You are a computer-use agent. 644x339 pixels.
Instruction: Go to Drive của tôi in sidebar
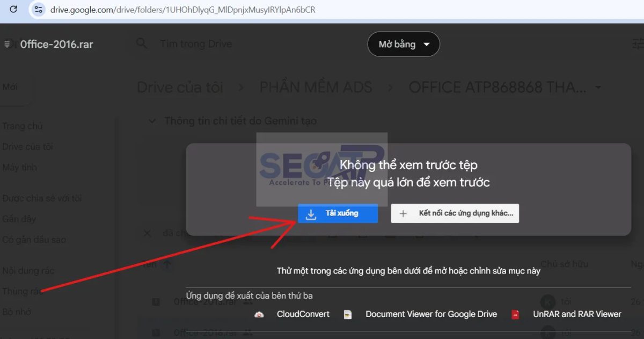(27, 147)
